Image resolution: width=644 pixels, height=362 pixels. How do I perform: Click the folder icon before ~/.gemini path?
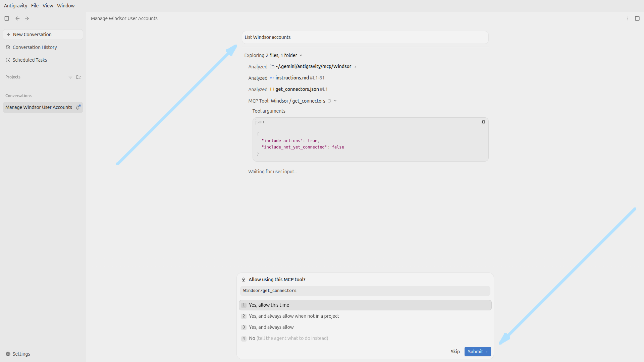point(272,66)
